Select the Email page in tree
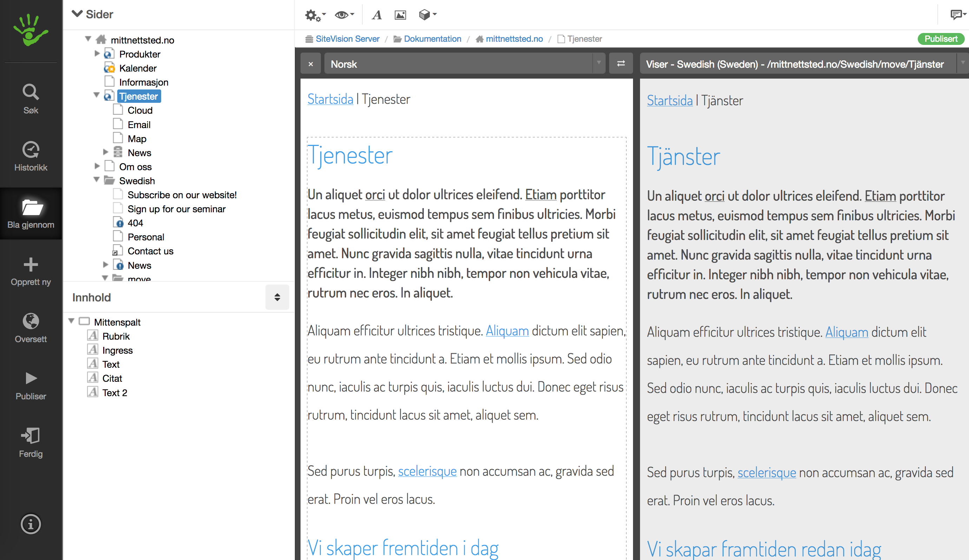This screenshot has width=969, height=560. 139,125
